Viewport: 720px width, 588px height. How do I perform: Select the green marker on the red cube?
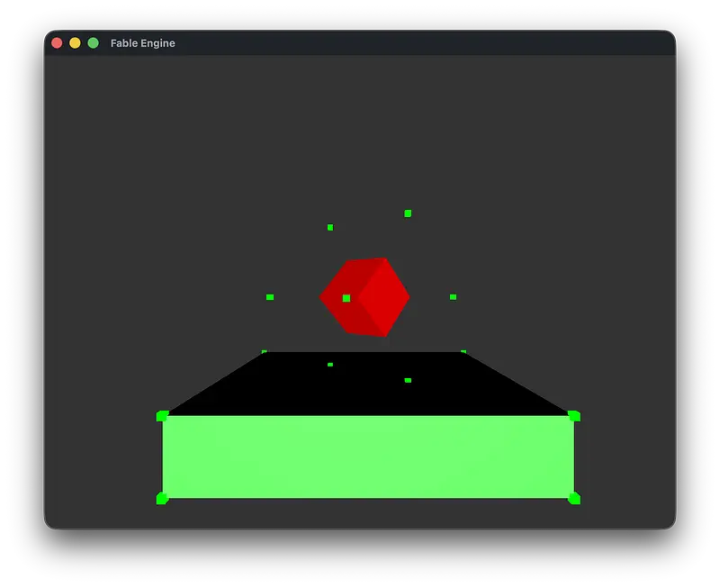point(346,298)
